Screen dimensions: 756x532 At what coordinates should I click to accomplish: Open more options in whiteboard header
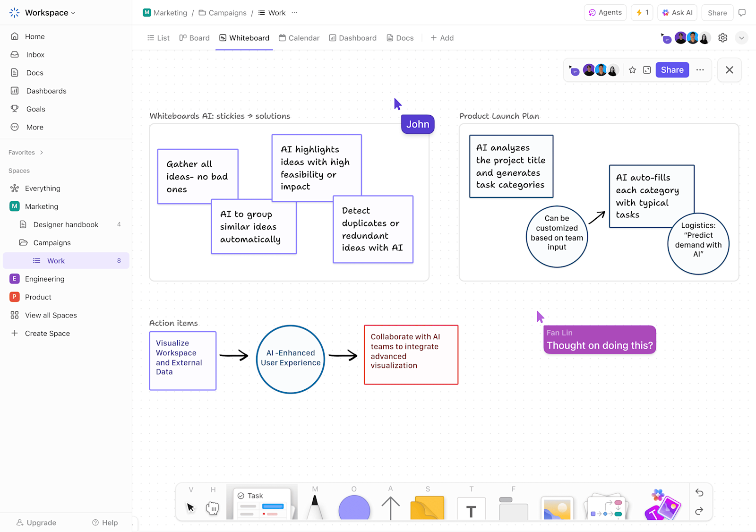pyautogui.click(x=700, y=70)
